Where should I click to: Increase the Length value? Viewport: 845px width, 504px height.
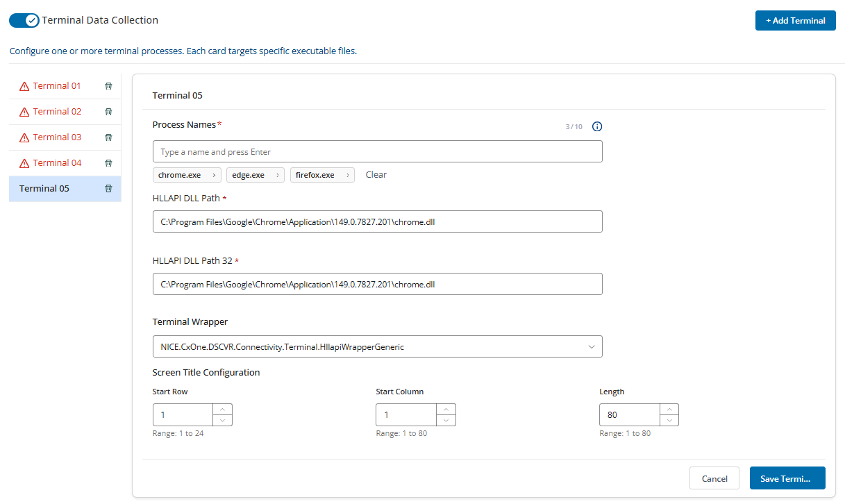click(669, 410)
